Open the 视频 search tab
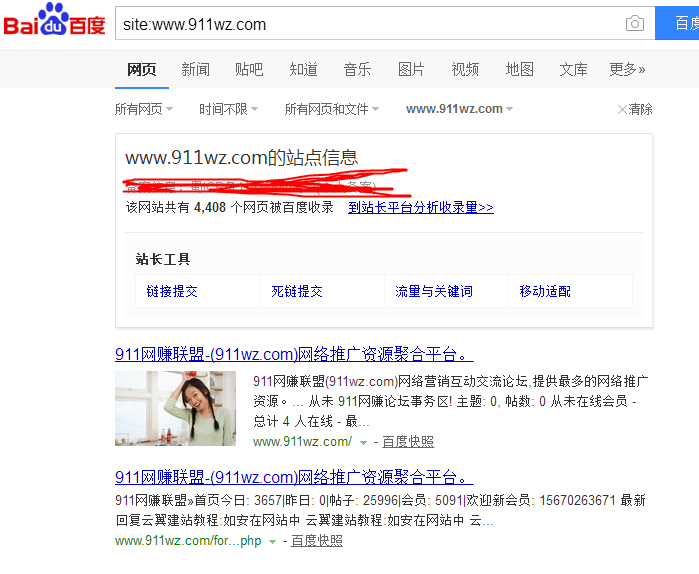699x574 pixels. [x=465, y=69]
